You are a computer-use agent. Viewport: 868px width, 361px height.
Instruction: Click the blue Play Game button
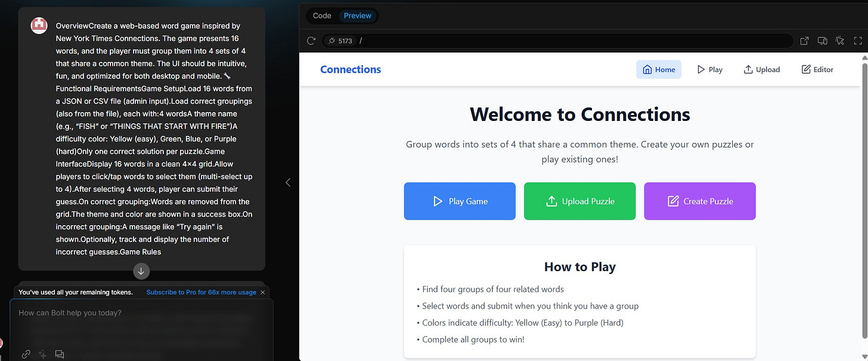(460, 201)
